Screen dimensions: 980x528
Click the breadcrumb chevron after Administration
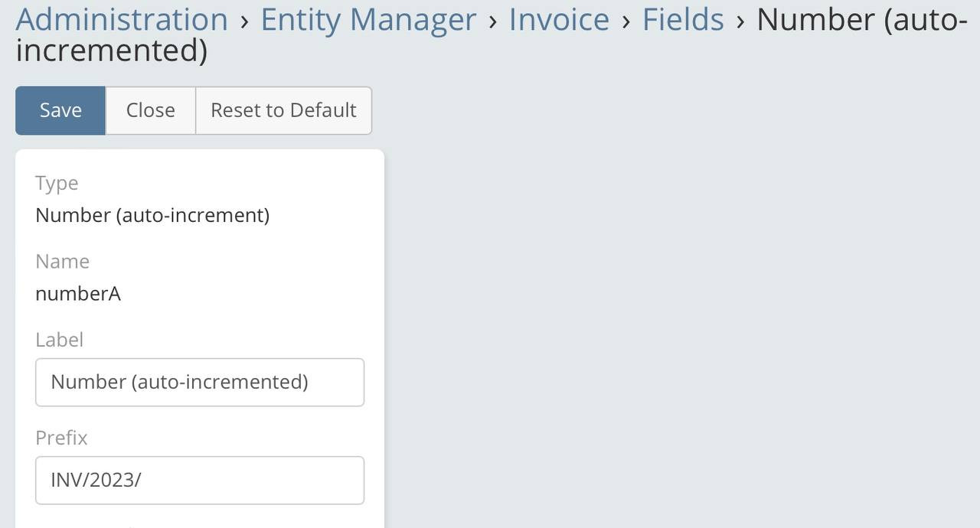244,21
